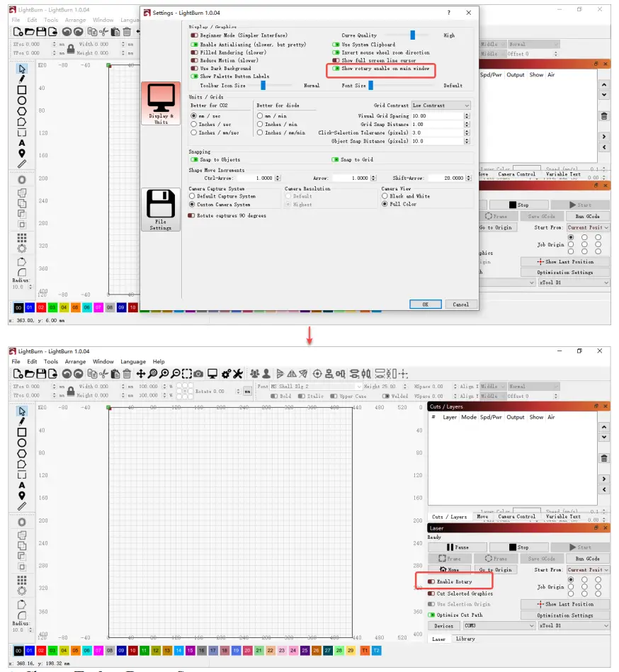Click Undo icon in lower window toolbar
The width and height of the screenshot is (619, 672).
[67, 374]
